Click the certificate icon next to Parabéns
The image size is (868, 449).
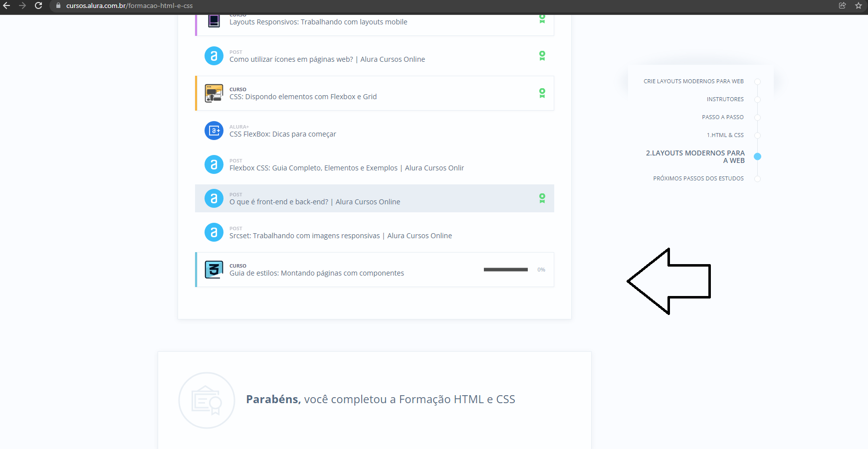(207, 400)
